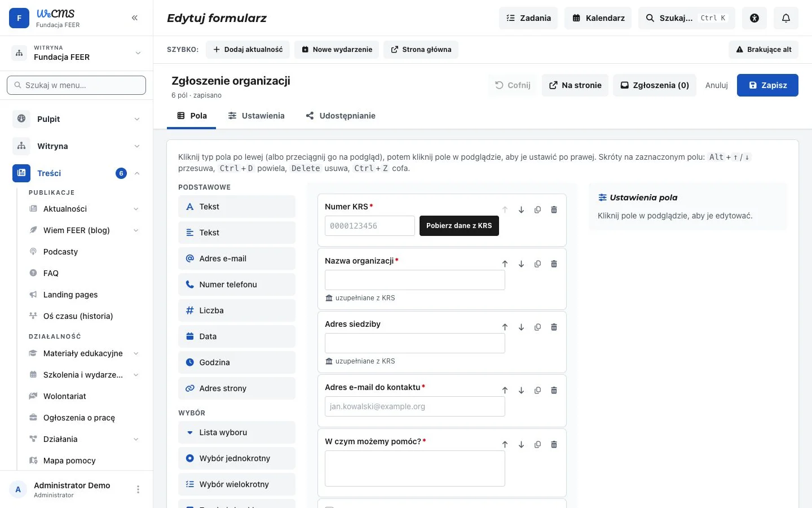Screen dimensions: 812x508
Task: Delete the Adres siedziby field
Action: coord(554,327)
